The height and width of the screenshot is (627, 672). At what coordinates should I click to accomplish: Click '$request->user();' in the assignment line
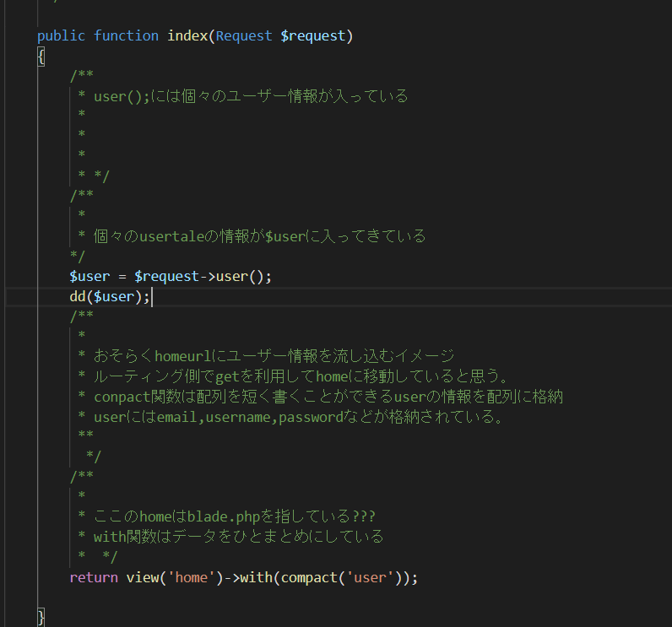[203, 277]
